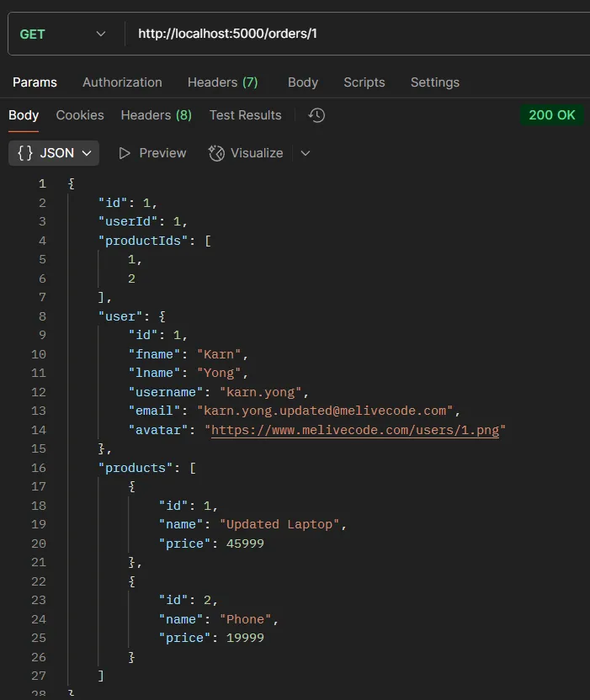Click line number 18 in the response
The image size is (590, 700).
[39, 505]
